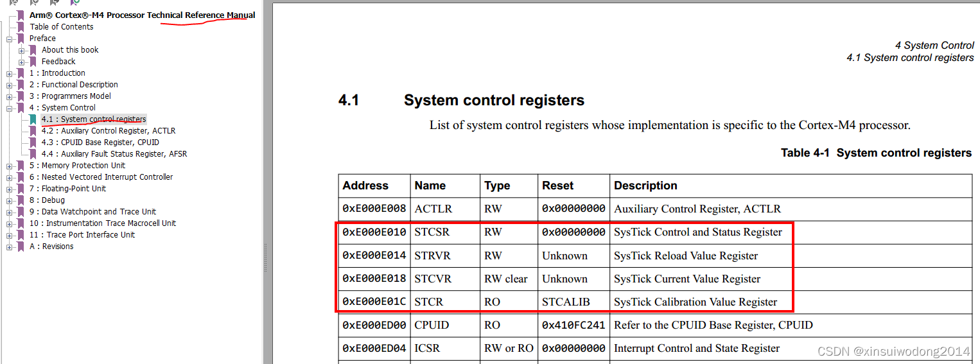Expand the A : Revisions appendix
This screenshot has height=364, width=980.
[10, 247]
